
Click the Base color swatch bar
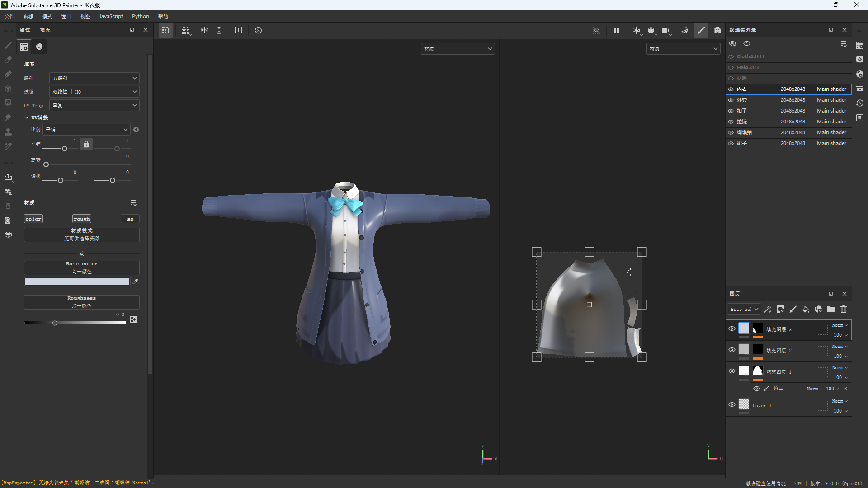pyautogui.click(x=77, y=282)
